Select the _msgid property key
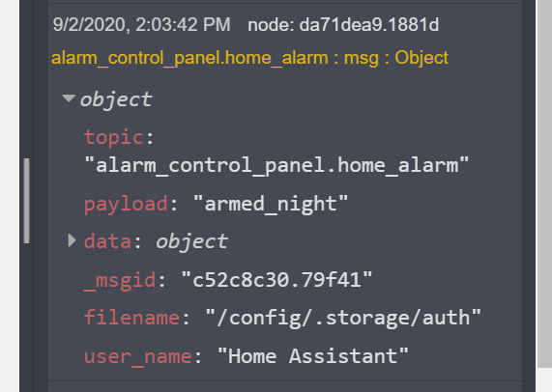This screenshot has height=392, width=552. [x=120, y=281]
